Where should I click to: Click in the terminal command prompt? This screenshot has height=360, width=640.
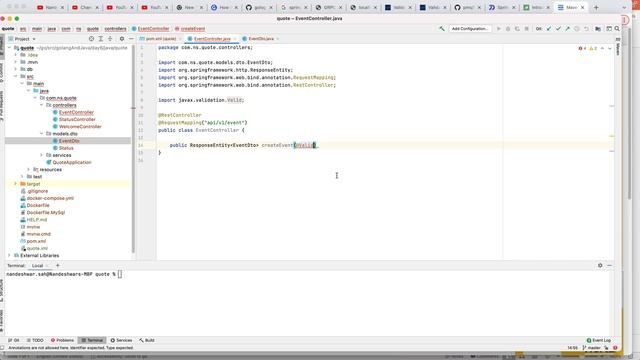(x=120, y=274)
